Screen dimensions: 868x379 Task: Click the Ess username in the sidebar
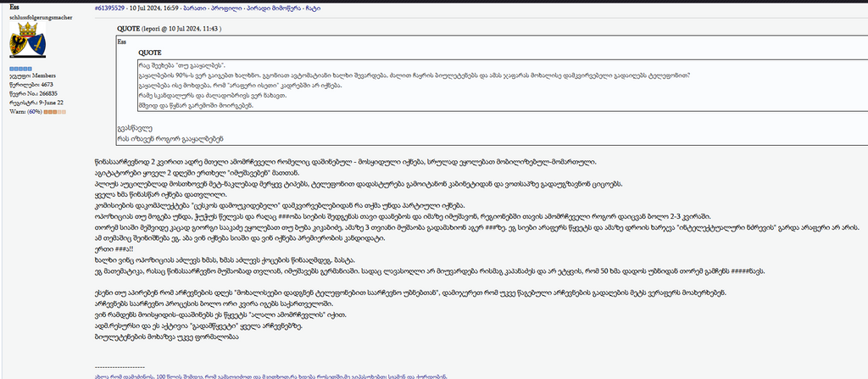[14, 7]
